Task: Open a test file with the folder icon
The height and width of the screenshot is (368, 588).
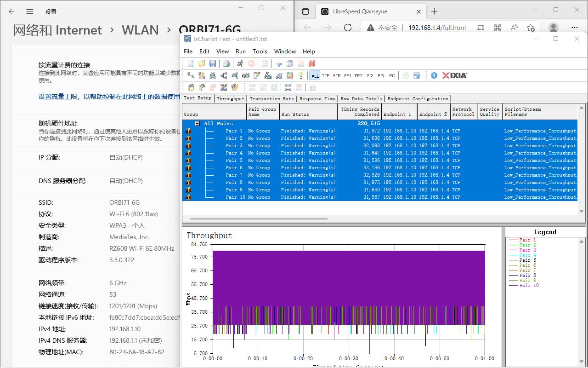Action: tap(201, 63)
